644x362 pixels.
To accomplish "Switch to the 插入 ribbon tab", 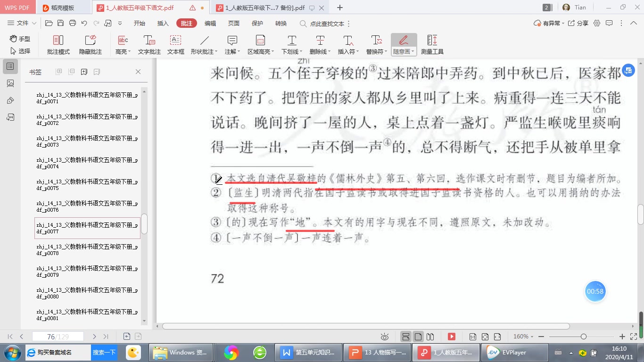I will [x=163, y=24].
